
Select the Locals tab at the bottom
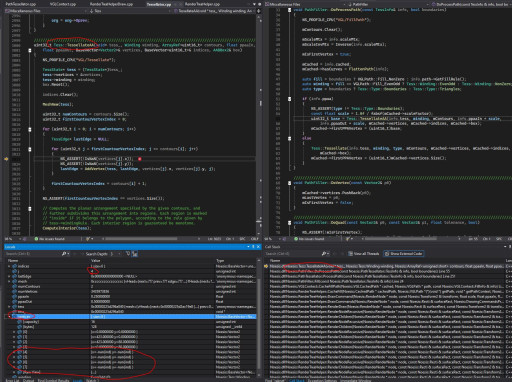click(x=78, y=380)
